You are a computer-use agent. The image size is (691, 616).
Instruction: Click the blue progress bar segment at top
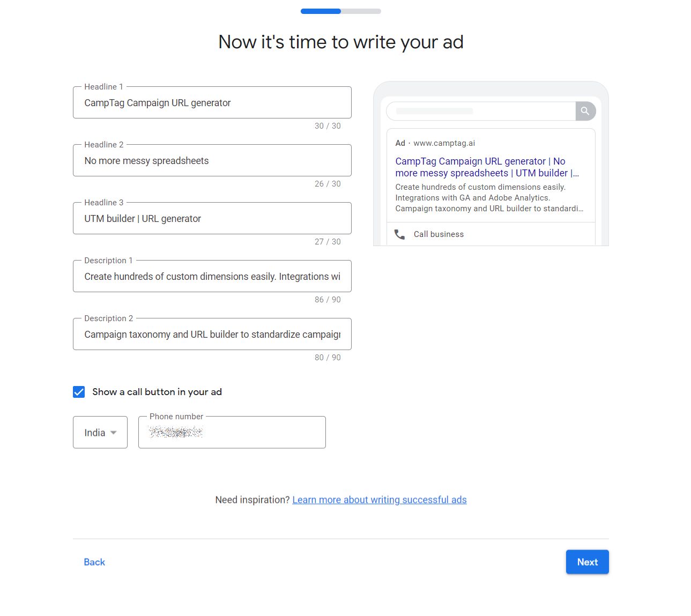[320, 11]
